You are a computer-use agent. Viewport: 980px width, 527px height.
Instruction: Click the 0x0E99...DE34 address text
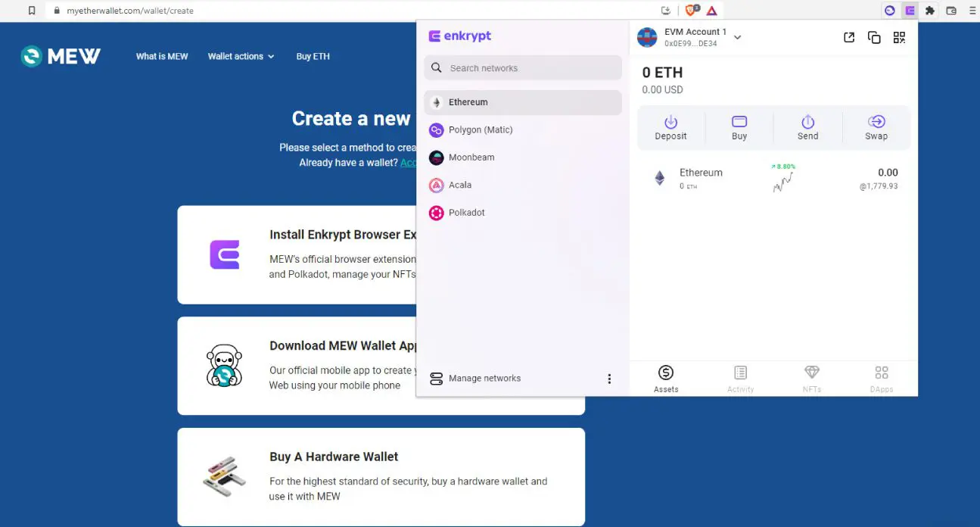click(691, 44)
